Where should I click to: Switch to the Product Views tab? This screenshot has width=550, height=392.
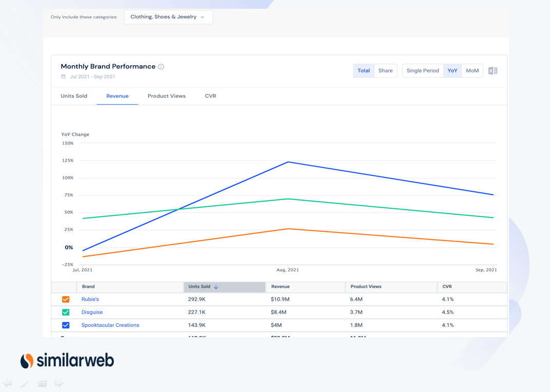(166, 96)
